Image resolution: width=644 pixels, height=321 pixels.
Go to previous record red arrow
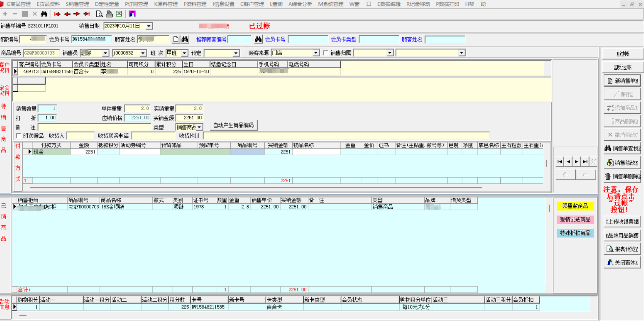pyautogui.click(x=67, y=14)
